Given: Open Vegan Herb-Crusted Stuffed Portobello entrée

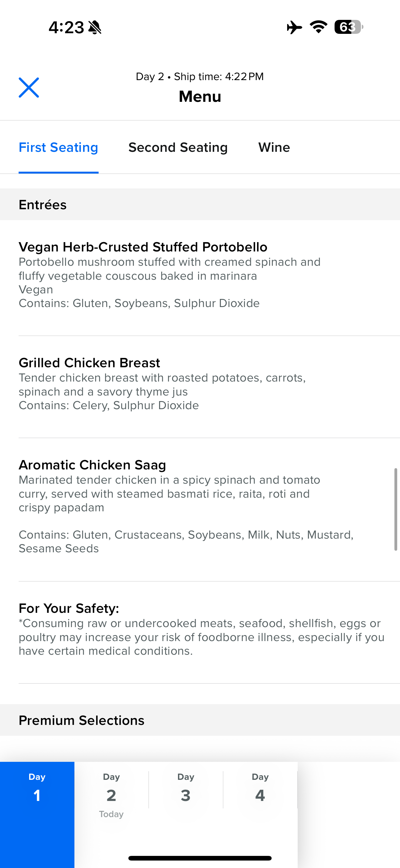Looking at the screenshot, I should coord(143,247).
